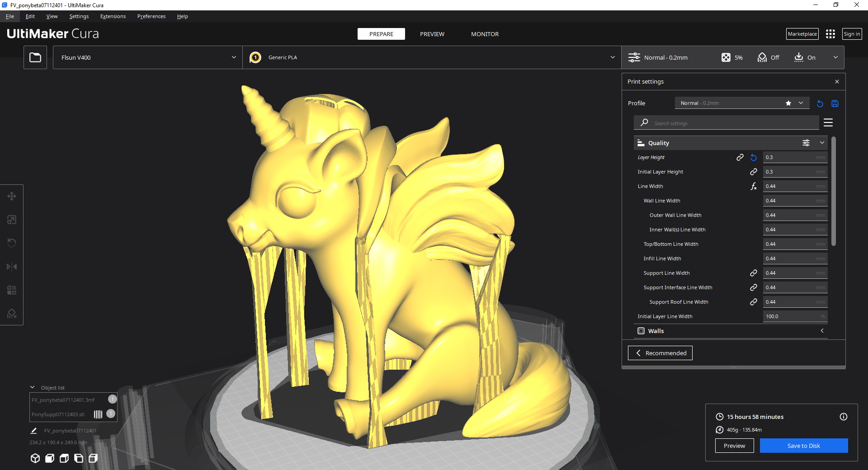Click Save to Disk button

click(x=804, y=446)
